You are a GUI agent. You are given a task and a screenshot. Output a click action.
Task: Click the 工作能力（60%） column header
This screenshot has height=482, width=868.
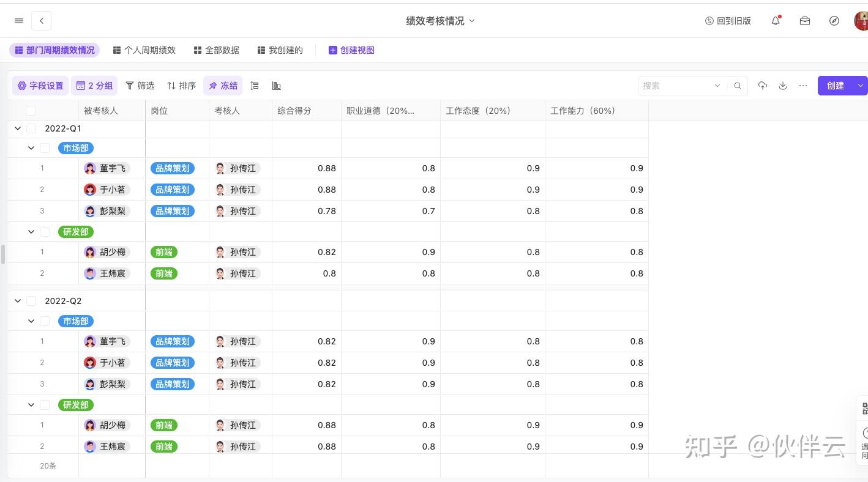[597, 111]
